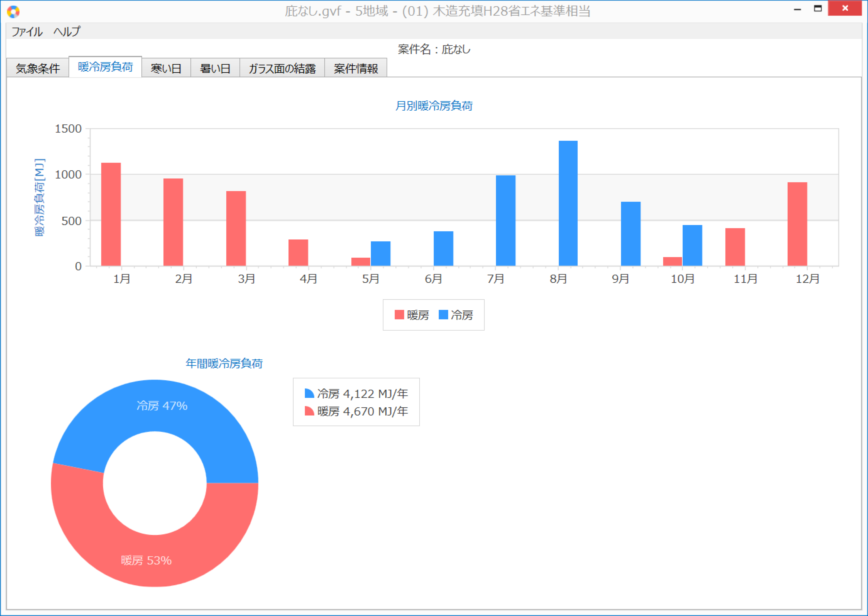Image resolution: width=868 pixels, height=616 pixels.
Task: Click the August cooling bar
Action: 568,203
